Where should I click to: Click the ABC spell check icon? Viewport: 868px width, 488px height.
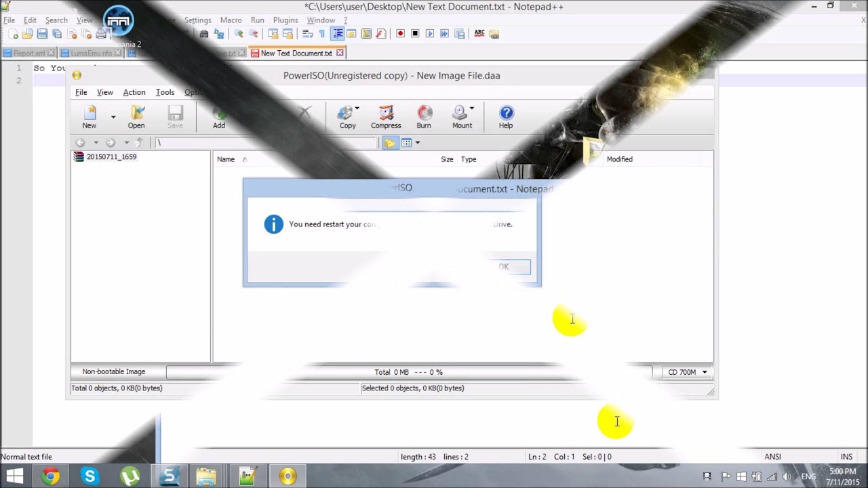[x=479, y=34]
